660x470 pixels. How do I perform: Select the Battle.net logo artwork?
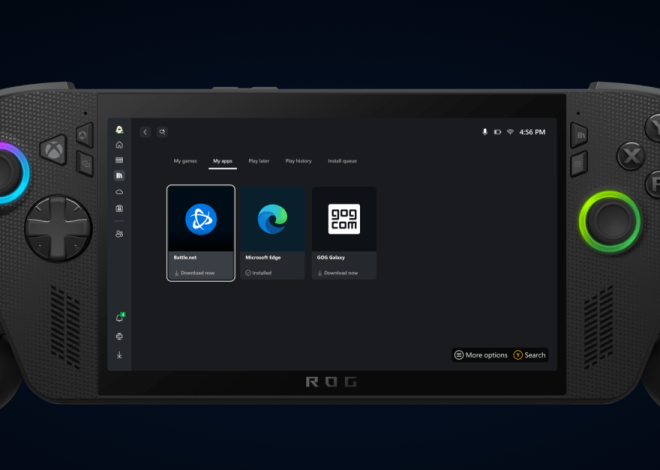click(x=201, y=219)
